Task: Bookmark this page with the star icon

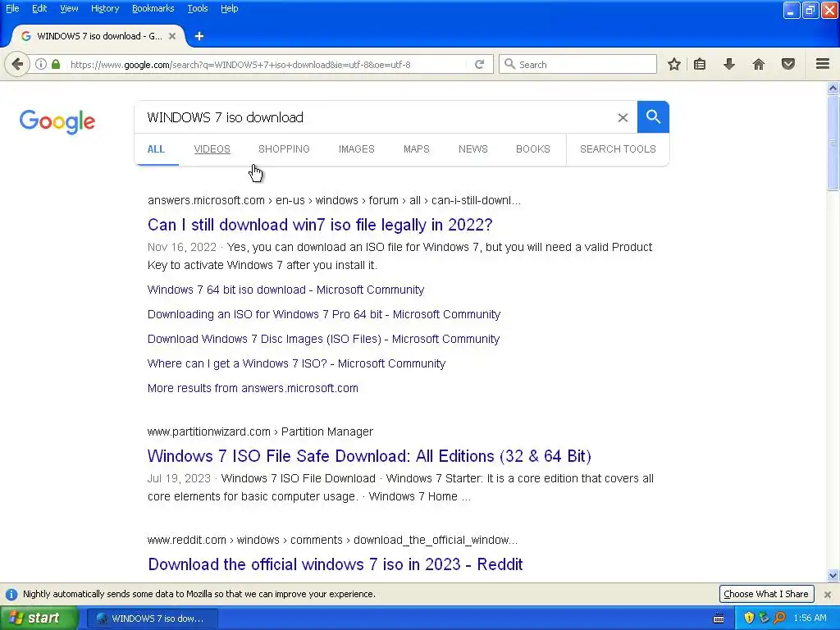Action: [x=674, y=64]
